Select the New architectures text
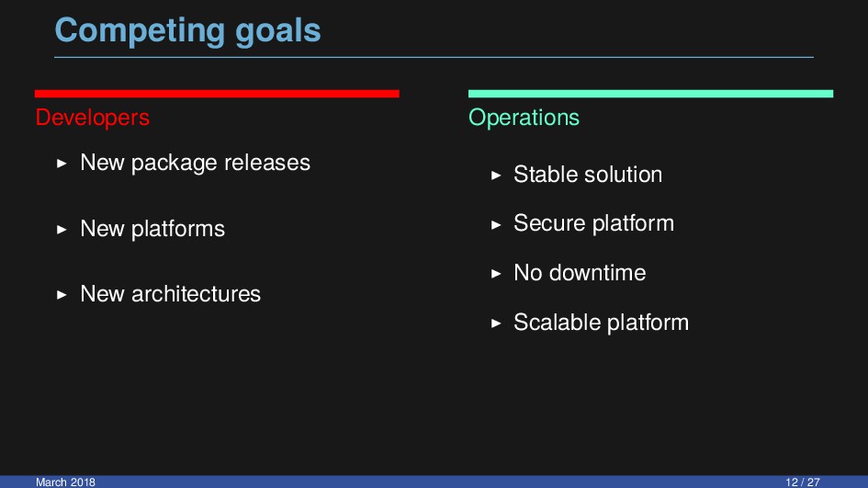Screen dimensions: 868x488 pos(171,294)
